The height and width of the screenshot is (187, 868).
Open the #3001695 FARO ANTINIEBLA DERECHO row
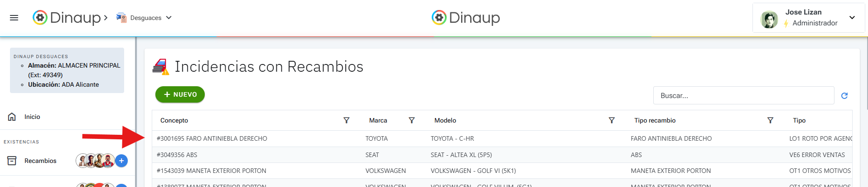pos(212,138)
